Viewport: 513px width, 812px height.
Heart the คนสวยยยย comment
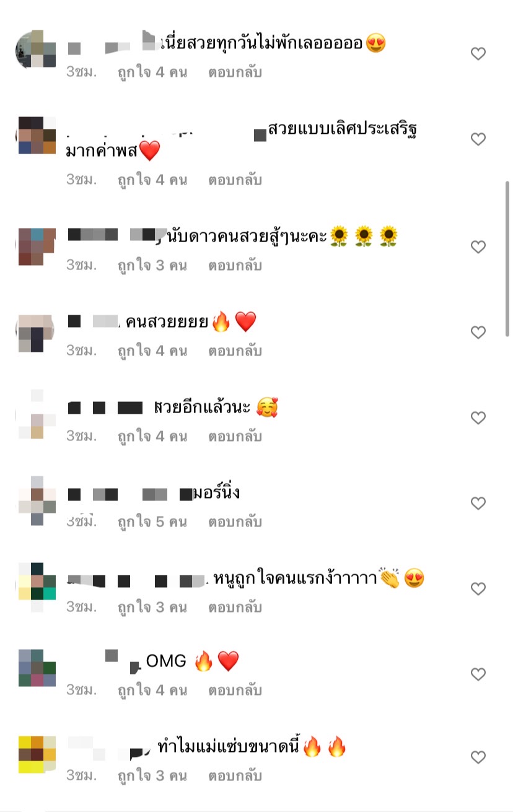pos(478,333)
